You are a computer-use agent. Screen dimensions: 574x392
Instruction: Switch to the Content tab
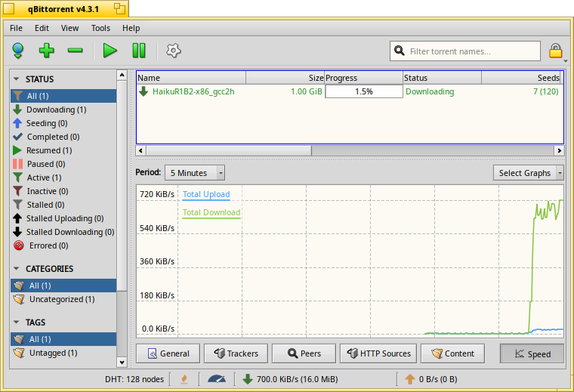[452, 353]
